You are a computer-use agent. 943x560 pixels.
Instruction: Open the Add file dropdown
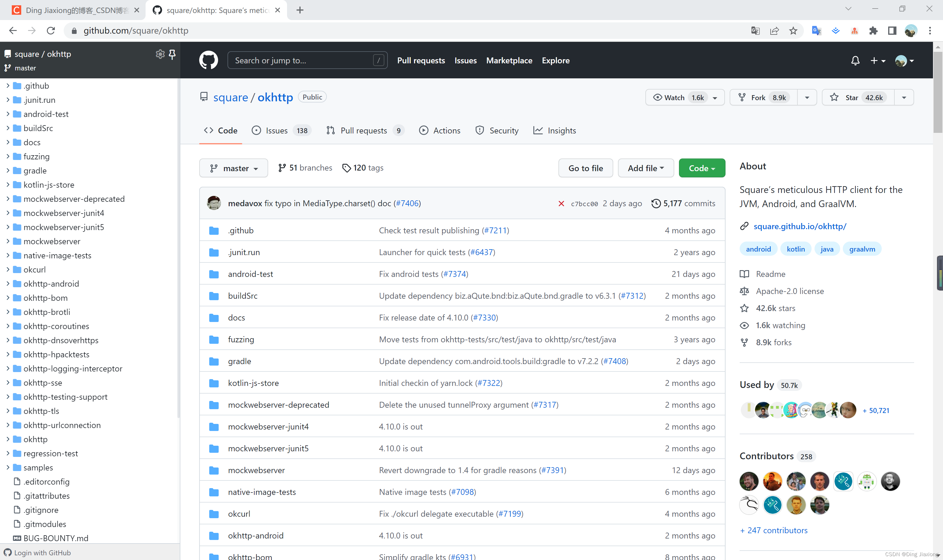coord(646,168)
